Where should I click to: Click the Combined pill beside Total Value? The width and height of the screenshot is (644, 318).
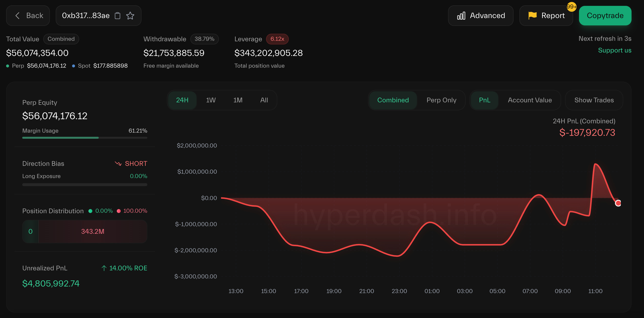point(61,39)
